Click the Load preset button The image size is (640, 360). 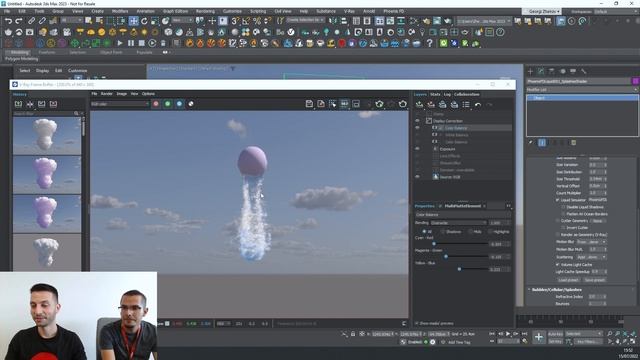click(x=568, y=280)
